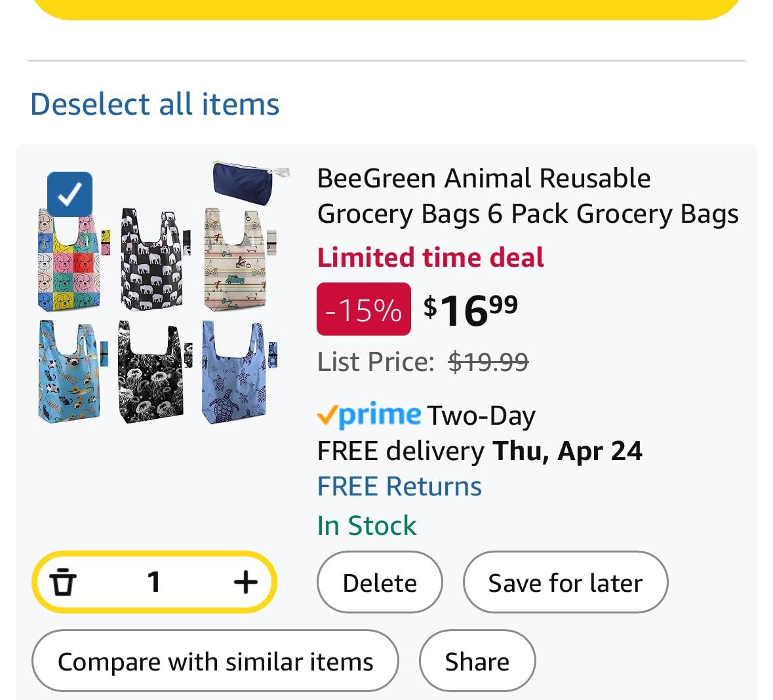Click the Prime logo badge
The image size is (773, 700).
[x=369, y=415]
